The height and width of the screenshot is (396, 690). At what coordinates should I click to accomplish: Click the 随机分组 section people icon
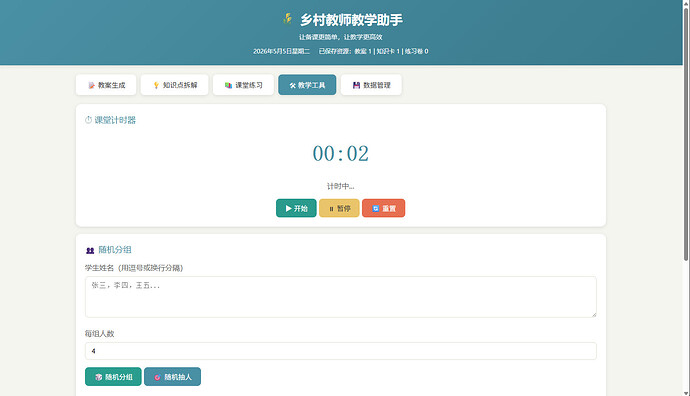click(x=90, y=250)
